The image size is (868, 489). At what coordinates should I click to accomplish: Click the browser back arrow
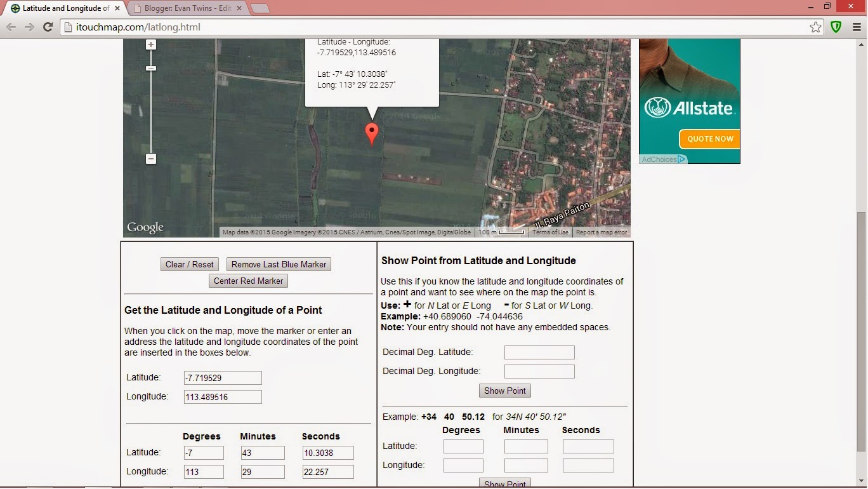11,27
